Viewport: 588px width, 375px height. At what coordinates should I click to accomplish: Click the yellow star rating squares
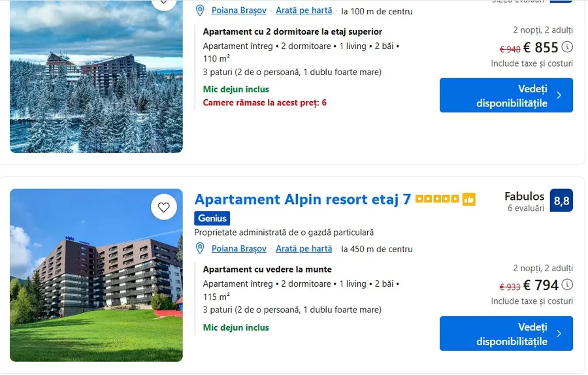pyautogui.click(x=437, y=199)
